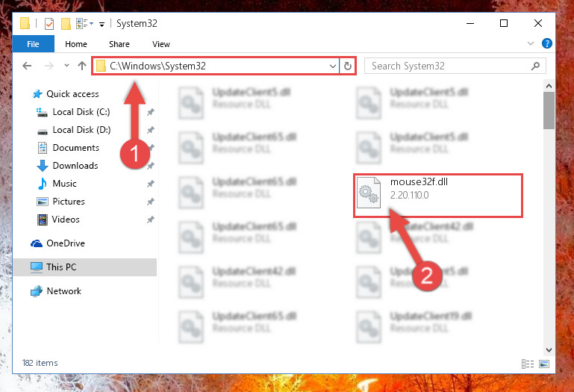Click the pin icon beside Local Disk (C:)
Screen dimensions: 574x392
pos(151,112)
